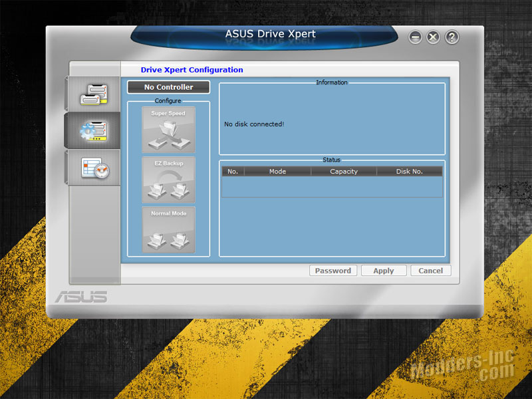532x399 pixels.
Task: Close the ASUS Drive Xpert window
Action: 434,37
